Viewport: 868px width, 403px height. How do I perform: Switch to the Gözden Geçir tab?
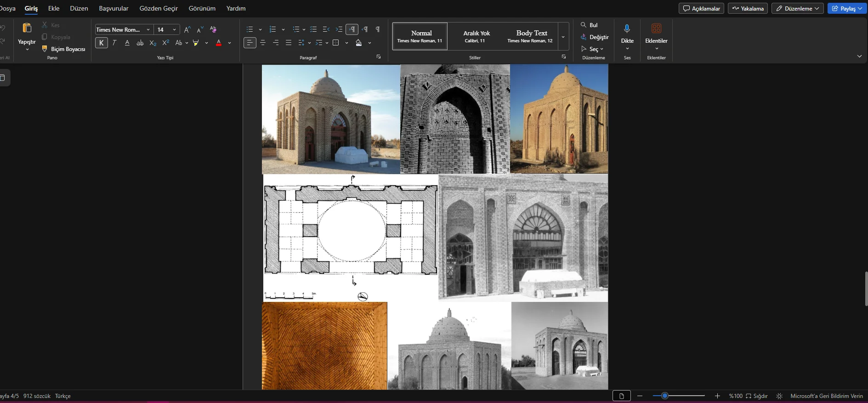coord(159,8)
